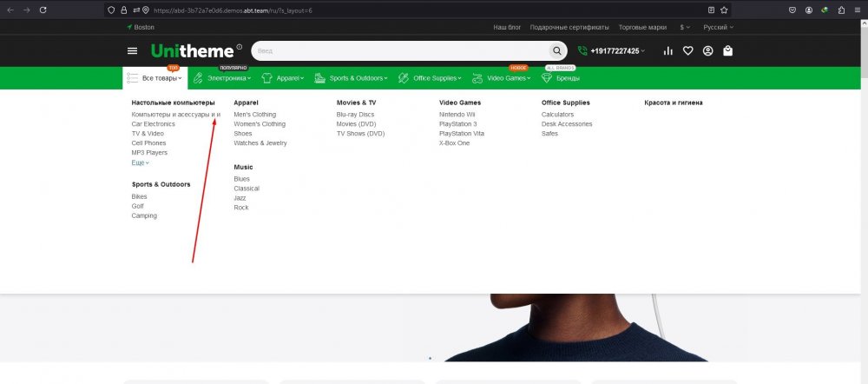The width and height of the screenshot is (868, 384).
Task: Click the search magnifier button
Action: coord(556,51)
